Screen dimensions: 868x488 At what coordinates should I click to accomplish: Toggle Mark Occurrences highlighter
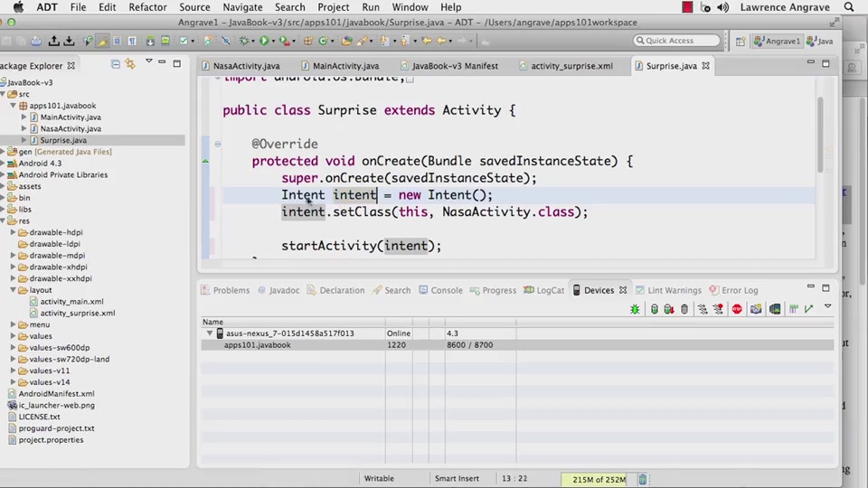coord(102,41)
